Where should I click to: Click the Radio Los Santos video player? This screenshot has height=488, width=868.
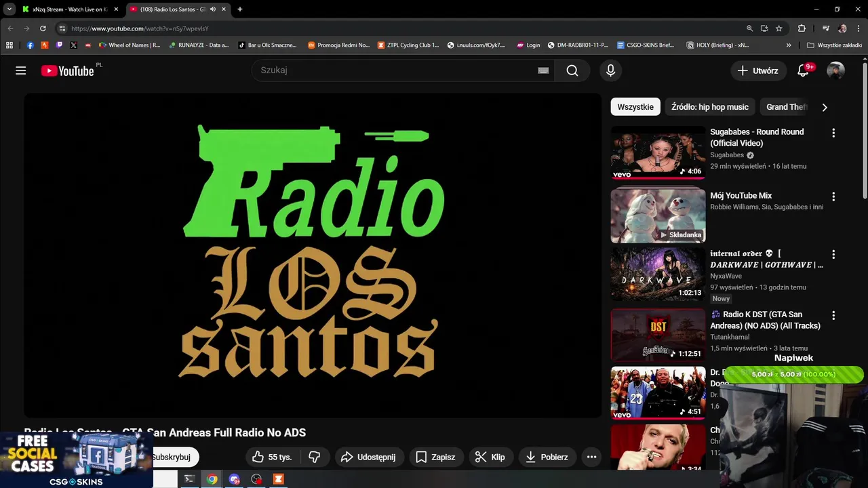pyautogui.click(x=313, y=256)
